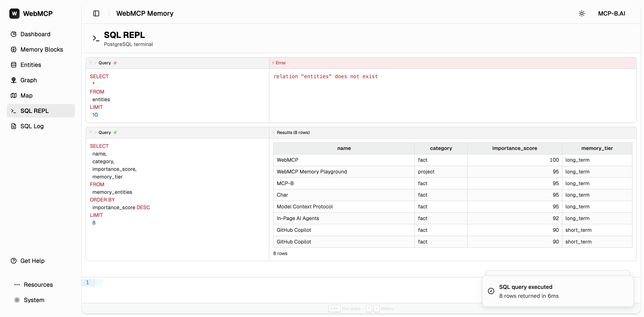The image size is (644, 317).
Task: Click the Enter Run query hint
Action: pos(344,308)
